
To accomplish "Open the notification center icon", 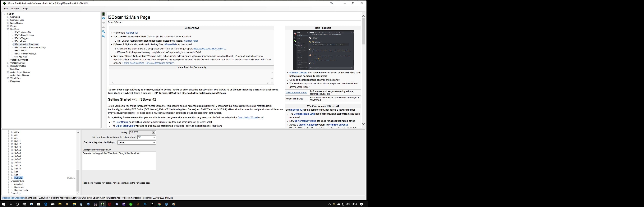I will click(361, 204).
